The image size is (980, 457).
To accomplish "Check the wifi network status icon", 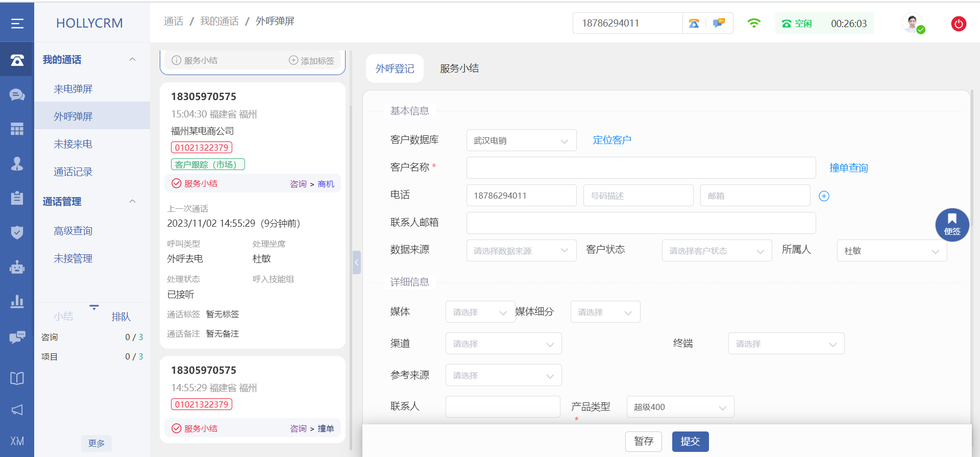I will pos(754,23).
